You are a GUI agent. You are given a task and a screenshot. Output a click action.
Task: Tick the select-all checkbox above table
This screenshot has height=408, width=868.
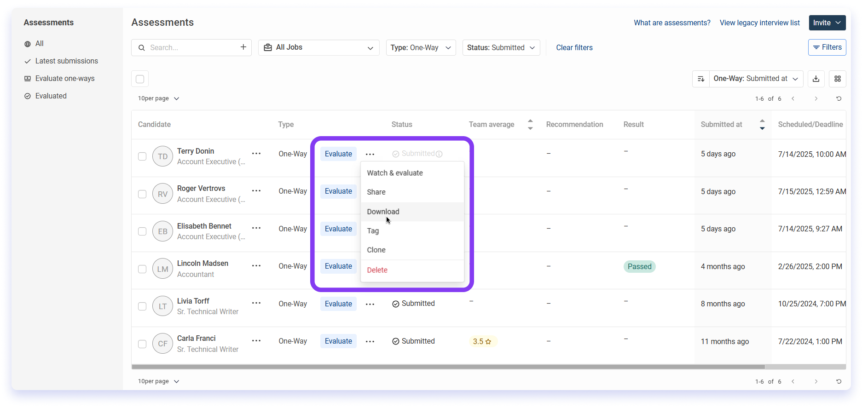tap(140, 79)
